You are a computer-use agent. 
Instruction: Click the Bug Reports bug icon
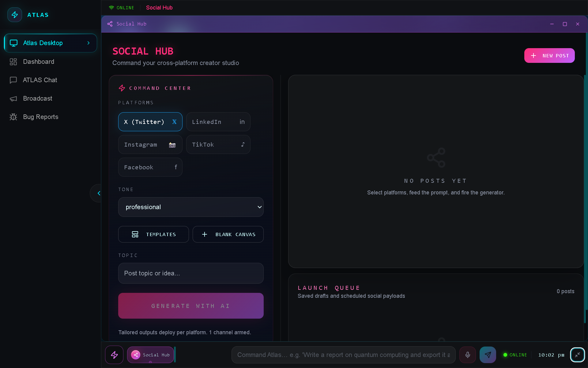click(x=13, y=117)
